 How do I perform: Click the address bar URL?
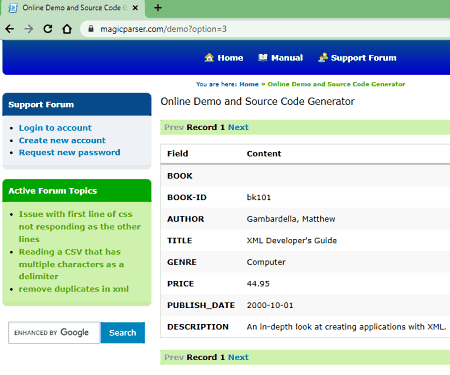click(x=163, y=29)
